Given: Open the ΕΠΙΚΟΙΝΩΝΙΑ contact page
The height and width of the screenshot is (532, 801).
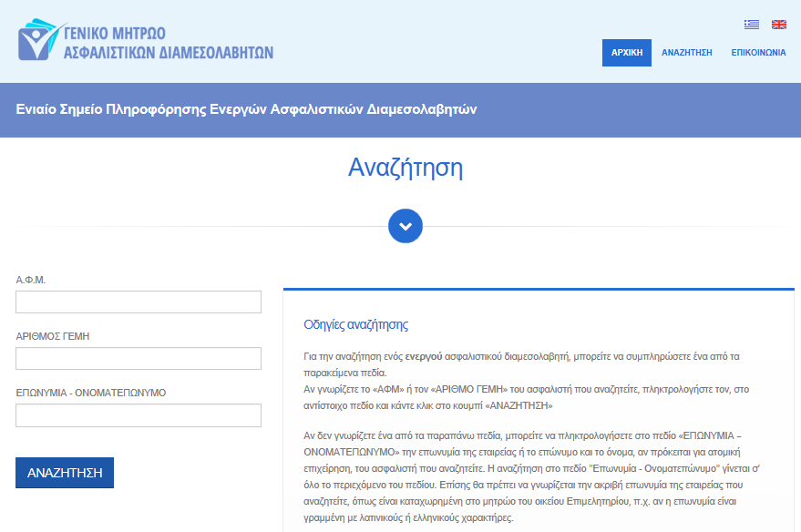Looking at the screenshot, I should click(758, 53).
